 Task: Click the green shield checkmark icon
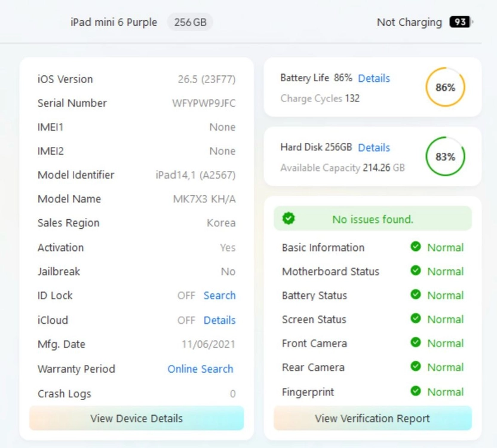click(x=289, y=219)
